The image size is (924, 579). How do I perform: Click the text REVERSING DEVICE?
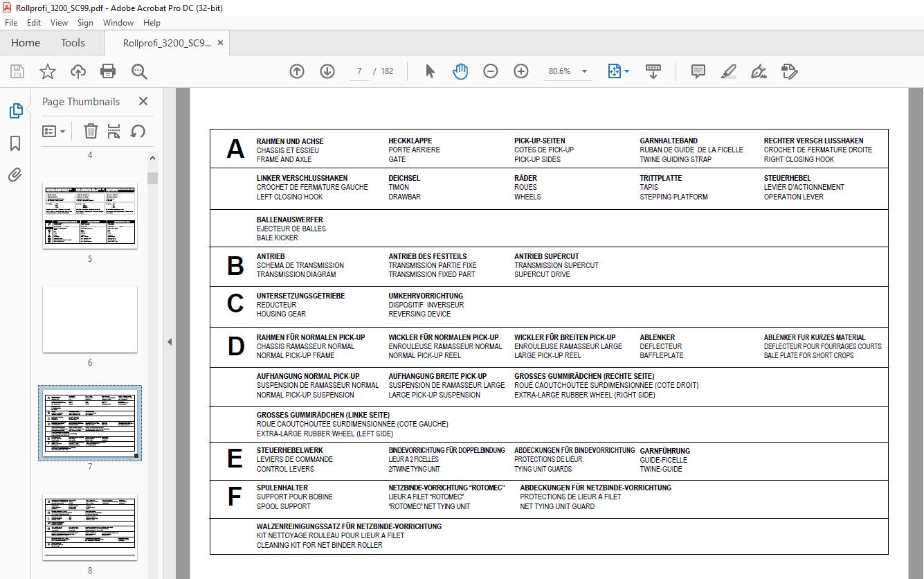419,314
